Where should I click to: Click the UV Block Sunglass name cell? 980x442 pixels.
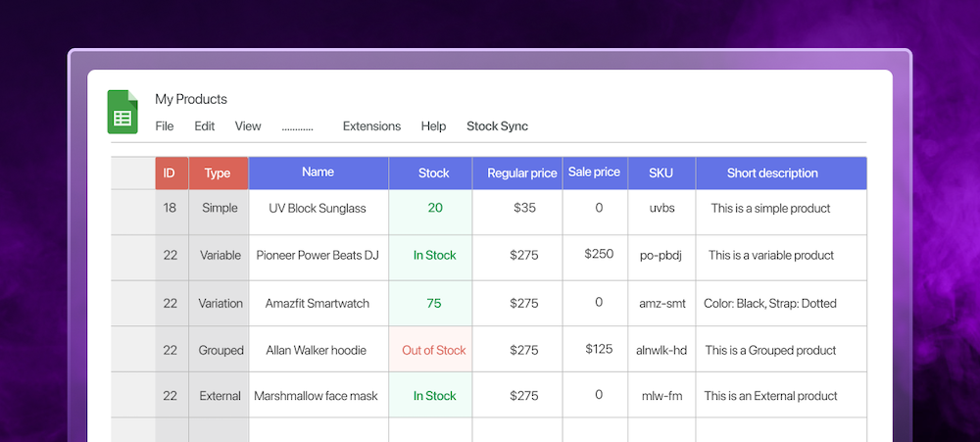coord(318,209)
